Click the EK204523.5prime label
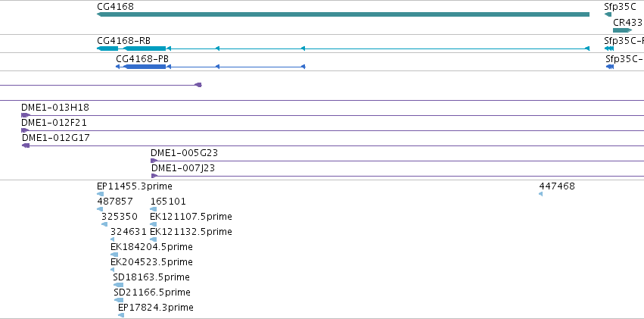Viewport: 644px width, 319px height. pos(151,263)
